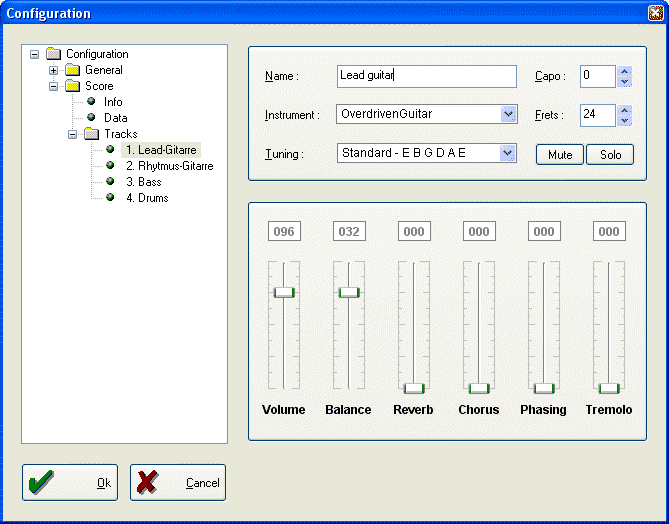Collapse the Tracks tree node
The height and width of the screenshot is (524, 669).
click(73, 134)
